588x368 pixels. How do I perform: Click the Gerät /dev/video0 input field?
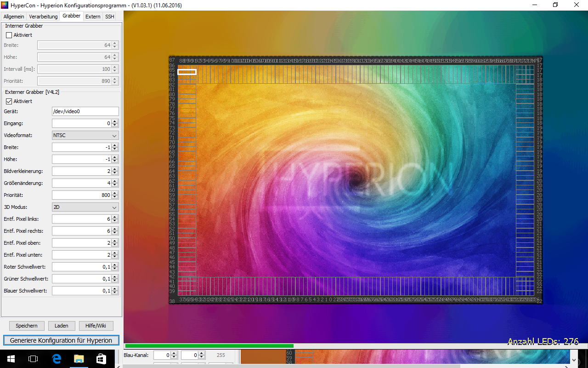pyautogui.click(x=85, y=111)
